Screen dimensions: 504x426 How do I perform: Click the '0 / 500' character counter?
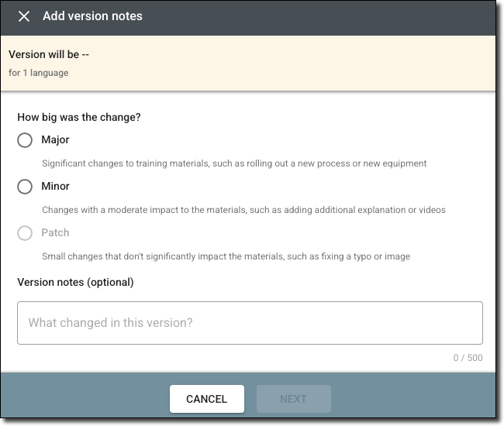click(x=468, y=358)
